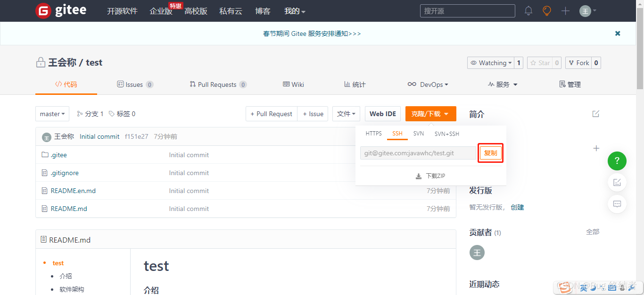Open the 服务 dropdown tab
644x295 pixels.
pyautogui.click(x=503, y=84)
